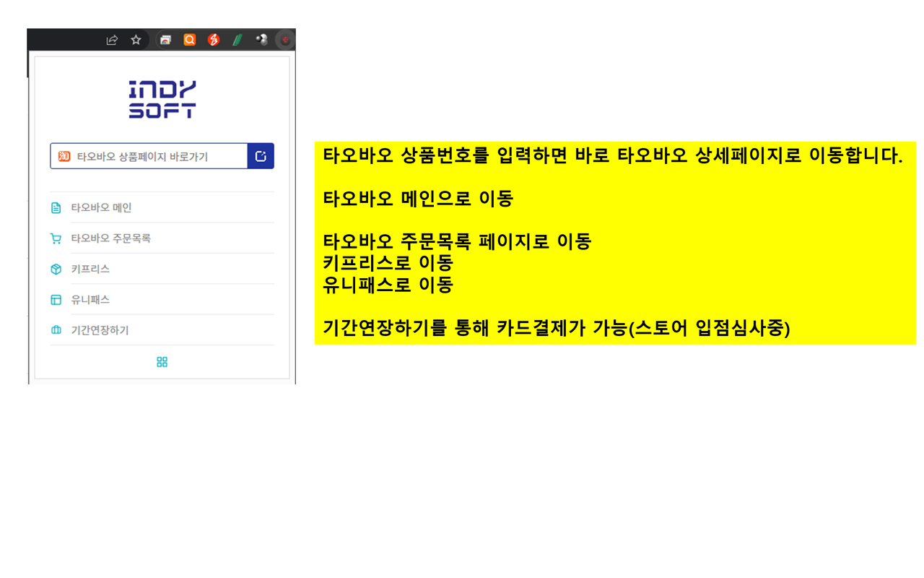Click the share icon in the browser toolbar

pos(112,40)
